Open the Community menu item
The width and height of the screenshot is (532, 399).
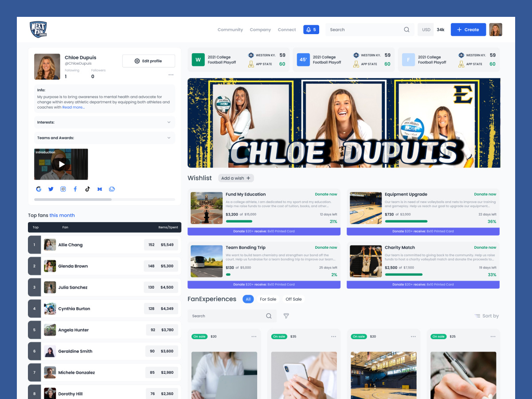tap(230, 29)
